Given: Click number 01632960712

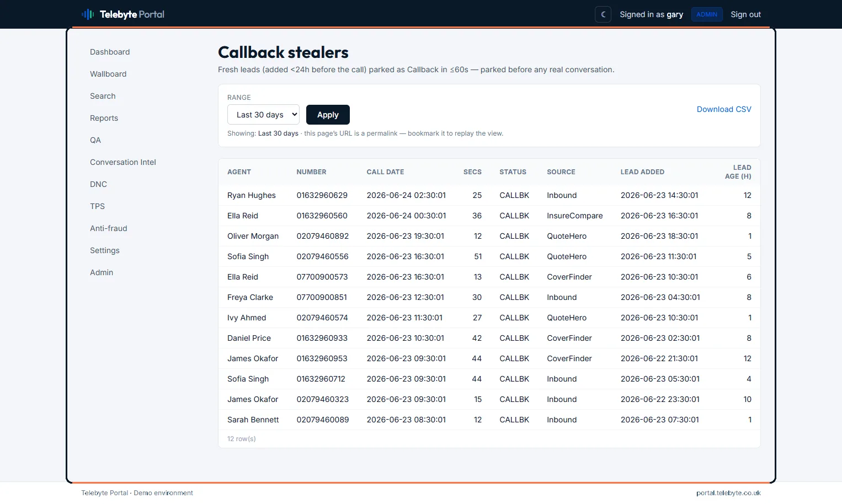Looking at the screenshot, I should point(321,379).
